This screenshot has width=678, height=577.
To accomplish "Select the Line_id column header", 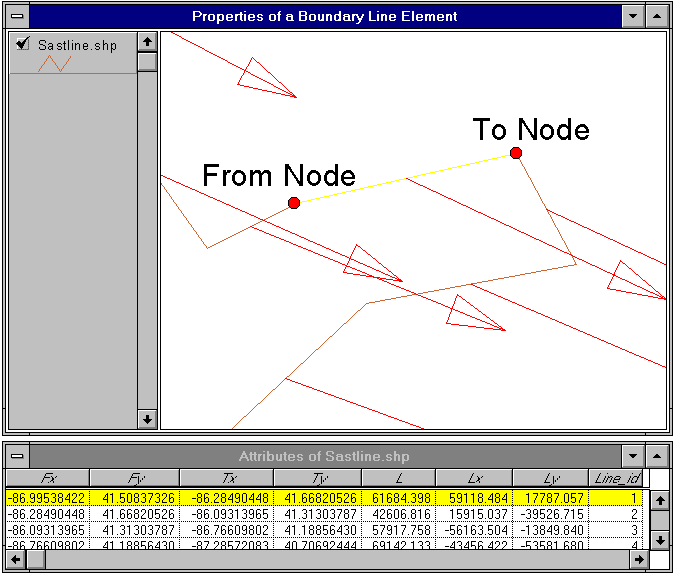I will pyautogui.click(x=615, y=478).
